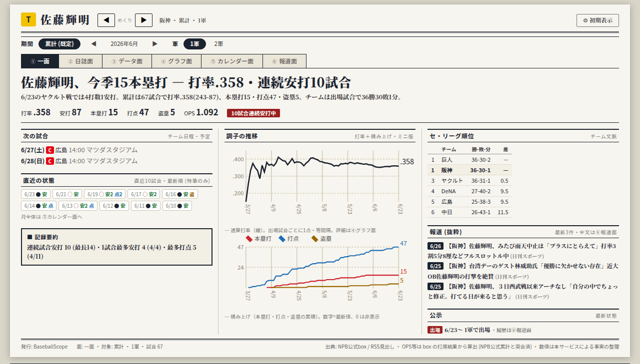
Task: Click 最新3件・全文は⑥報道面 link
Action: 585,233
